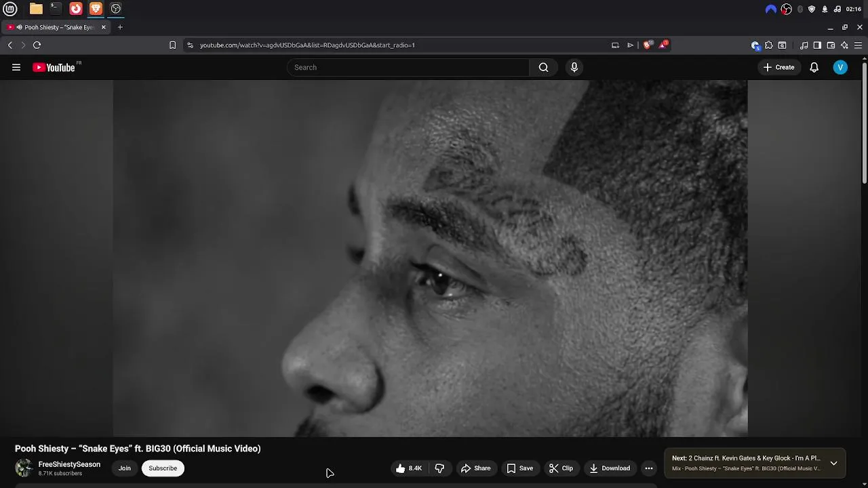Open the Linux Mint start menu

pos(10,9)
